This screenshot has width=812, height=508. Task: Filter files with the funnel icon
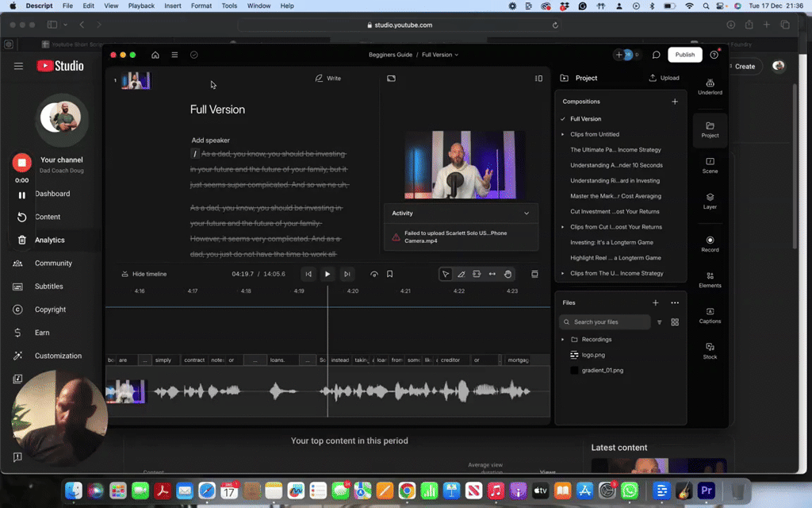(x=659, y=322)
